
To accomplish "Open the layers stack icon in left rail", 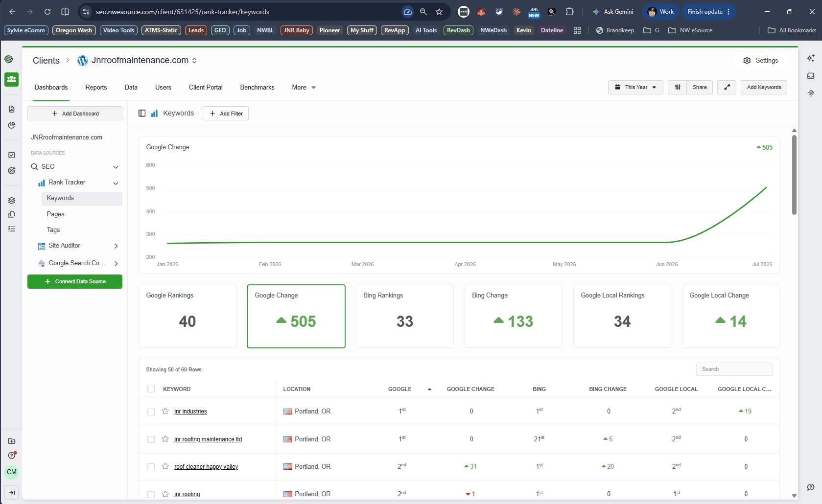I will 12,201.
